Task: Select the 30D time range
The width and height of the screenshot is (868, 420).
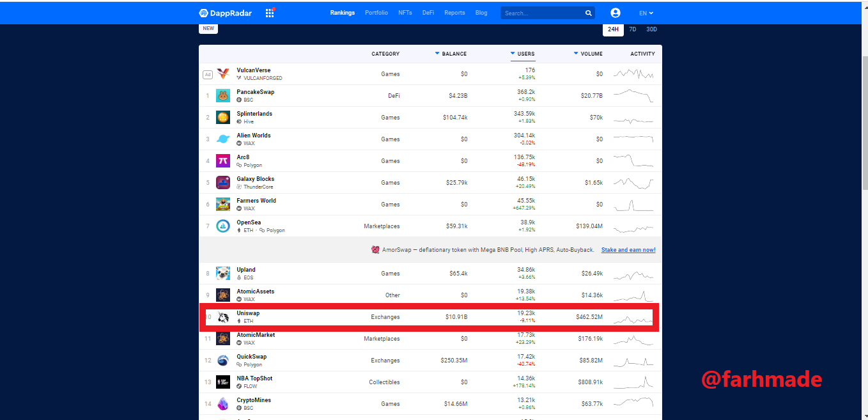Action: pos(651,29)
